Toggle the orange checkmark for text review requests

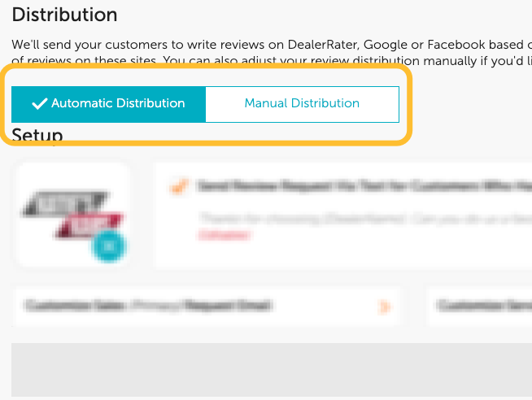(x=177, y=186)
